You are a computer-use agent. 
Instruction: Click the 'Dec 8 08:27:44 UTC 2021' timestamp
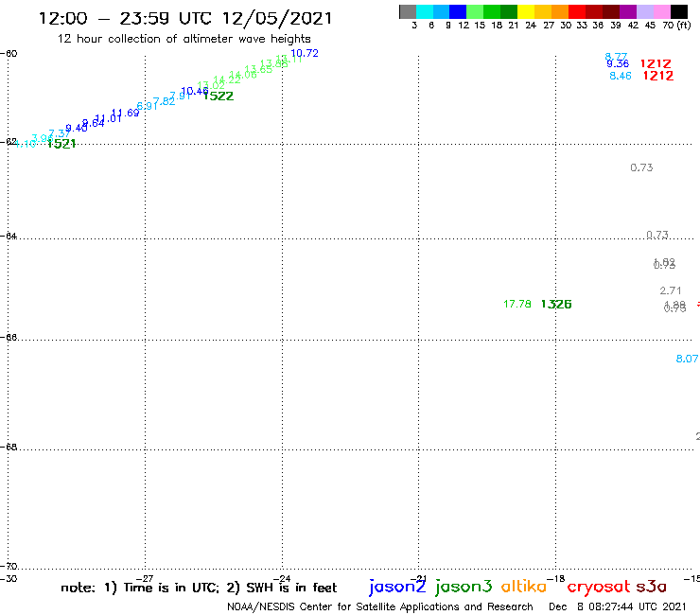click(618, 607)
